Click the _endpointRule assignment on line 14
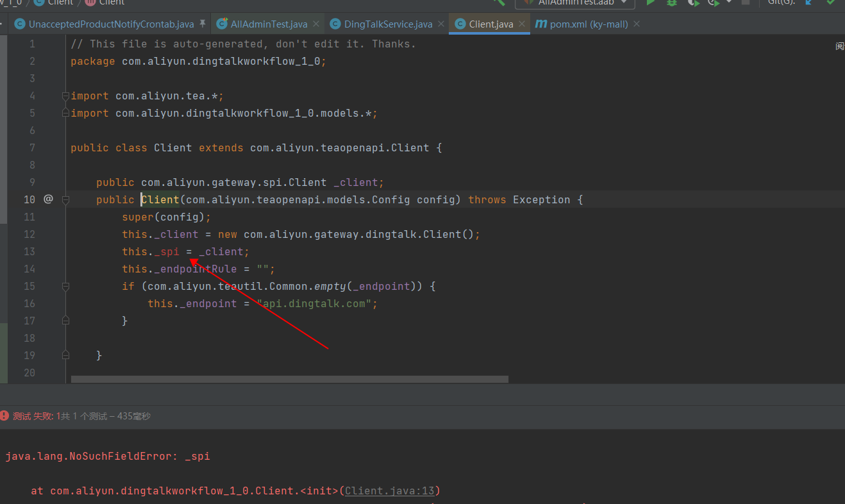The image size is (845, 504). [199, 269]
